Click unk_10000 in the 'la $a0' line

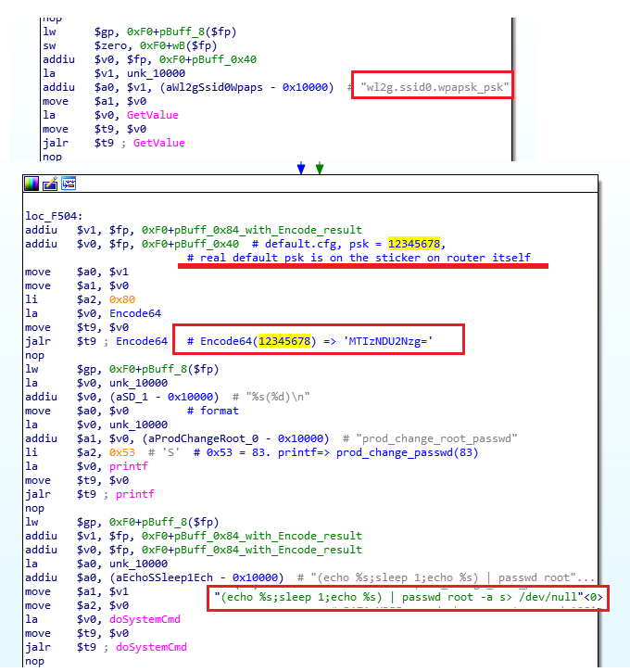(x=138, y=564)
